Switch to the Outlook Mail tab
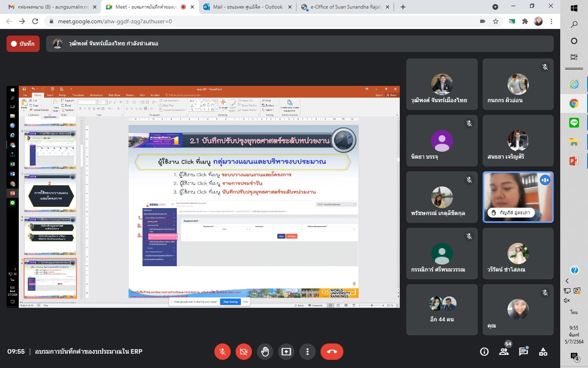Viewport: 588px width, 368px height. tap(247, 7)
